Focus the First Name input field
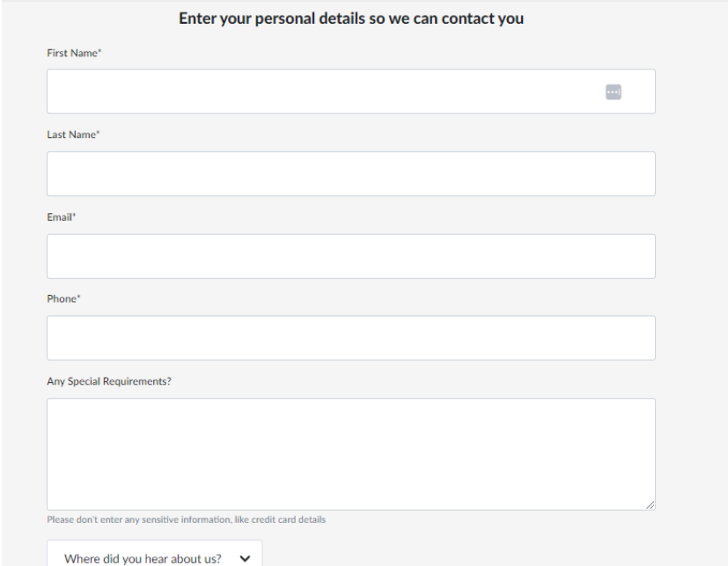This screenshot has width=728, height=566. tap(317, 92)
